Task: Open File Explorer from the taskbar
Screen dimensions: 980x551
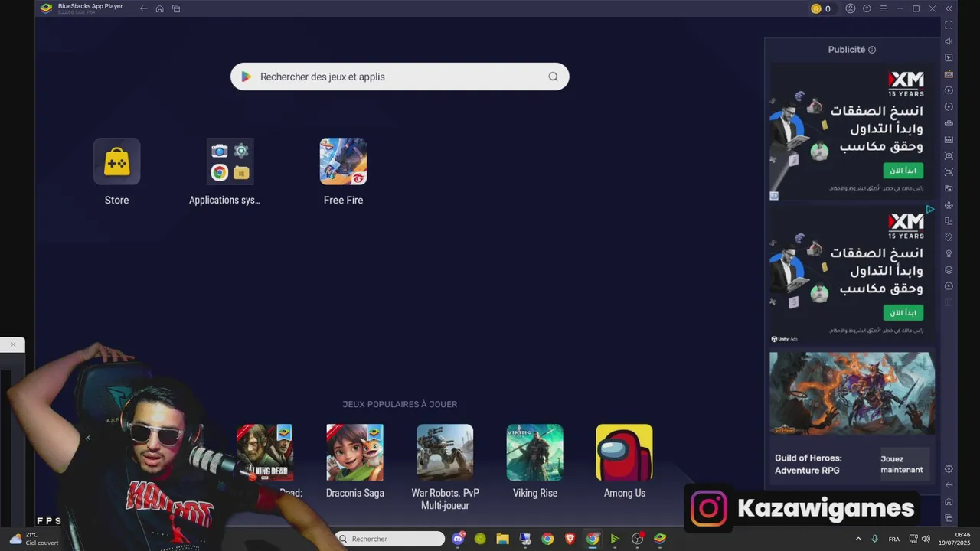Action: coord(502,539)
